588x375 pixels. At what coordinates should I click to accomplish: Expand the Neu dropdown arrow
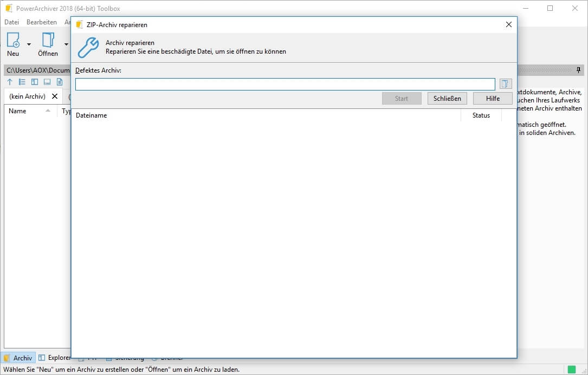pyautogui.click(x=29, y=44)
